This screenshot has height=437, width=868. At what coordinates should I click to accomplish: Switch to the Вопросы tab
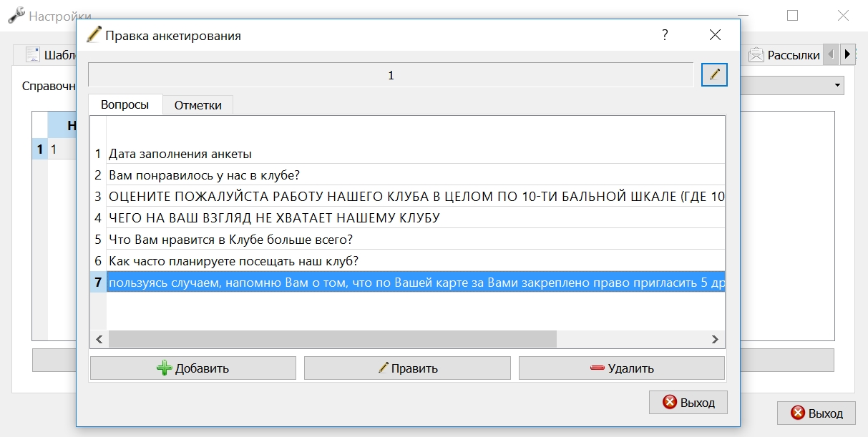point(125,104)
